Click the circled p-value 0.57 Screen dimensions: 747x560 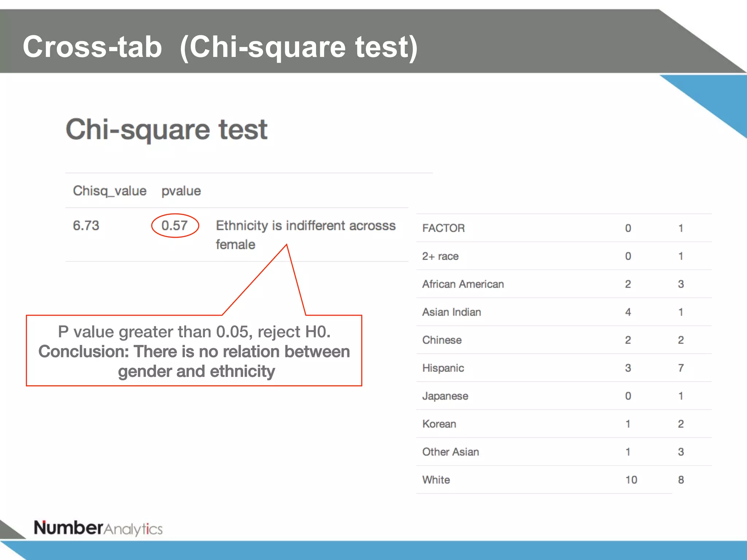175,226
